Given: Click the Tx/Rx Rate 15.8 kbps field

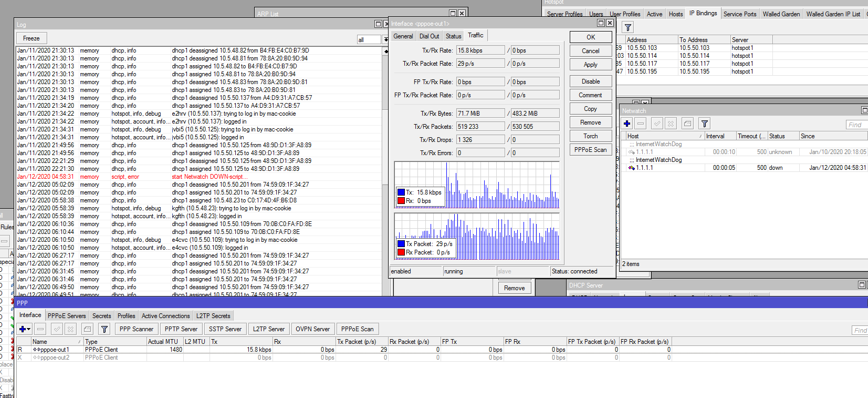Looking at the screenshot, I should 480,50.
